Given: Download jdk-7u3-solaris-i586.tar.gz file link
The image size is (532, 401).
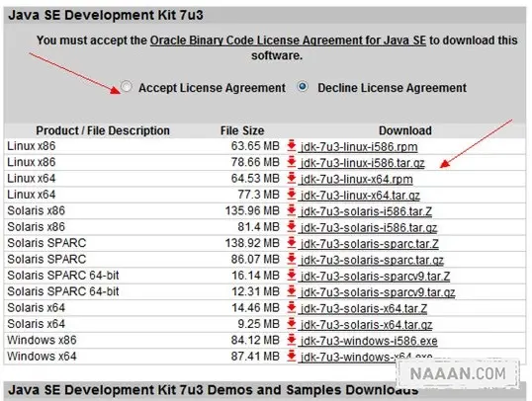Looking at the screenshot, I should tap(369, 227).
